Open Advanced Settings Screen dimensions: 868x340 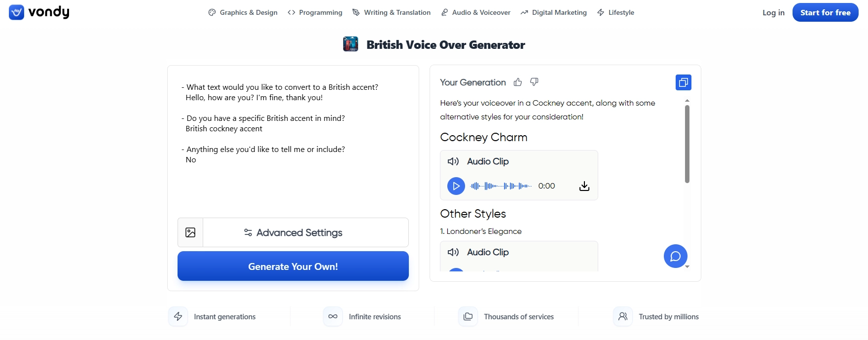coord(299,232)
